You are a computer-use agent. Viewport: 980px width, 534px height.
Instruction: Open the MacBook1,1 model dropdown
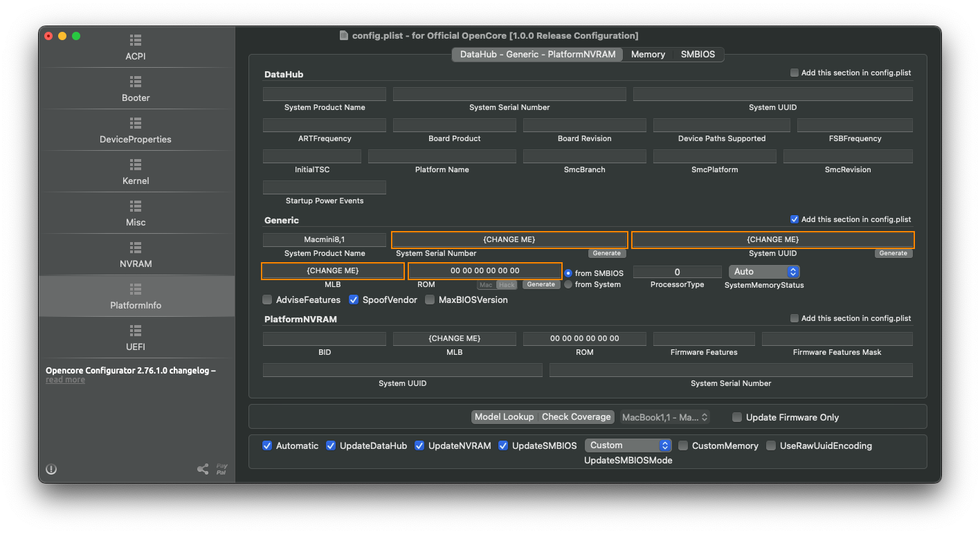(665, 417)
